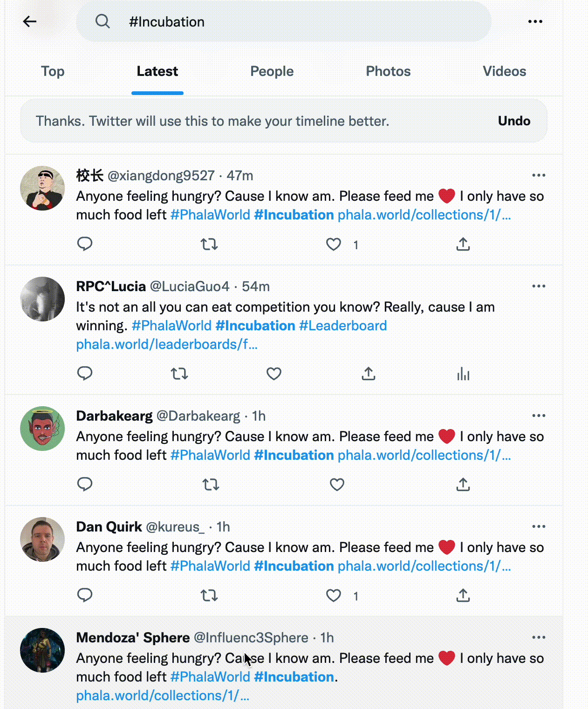This screenshot has height=709, width=588.
Task: Open the Photos tab
Action: [388, 71]
